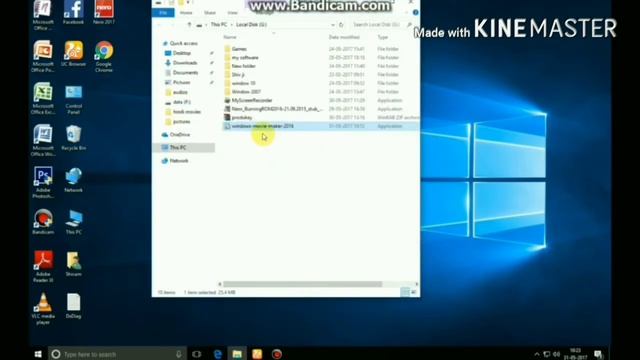Select the my software folder

(x=245, y=58)
